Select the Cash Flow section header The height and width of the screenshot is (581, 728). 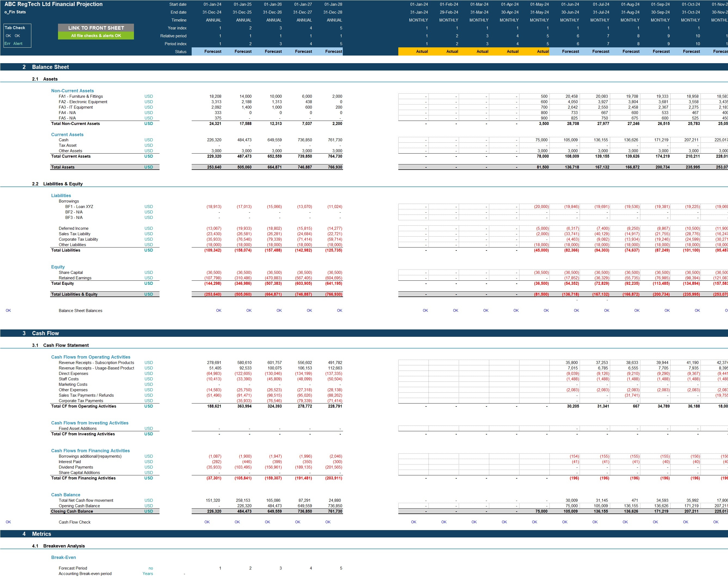[45, 333]
